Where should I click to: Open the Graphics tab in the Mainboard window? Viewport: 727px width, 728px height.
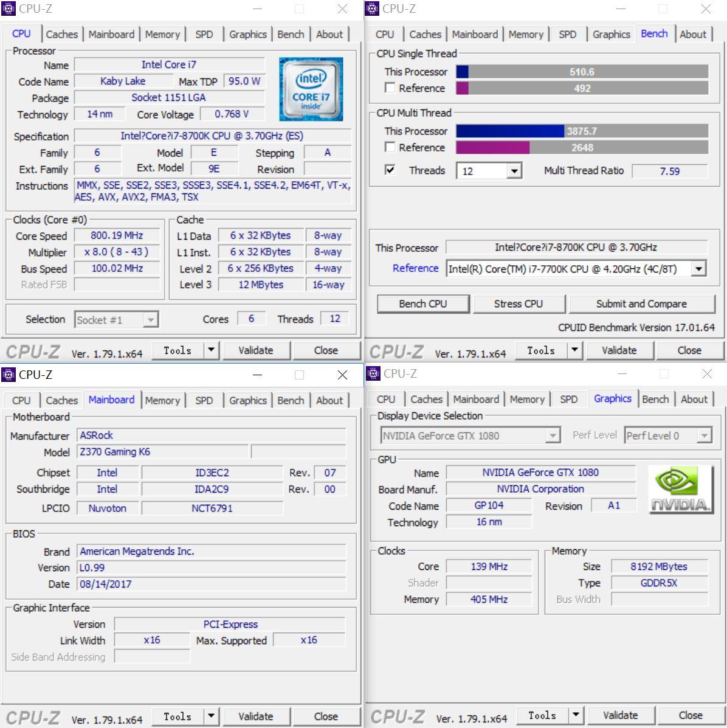(x=248, y=400)
